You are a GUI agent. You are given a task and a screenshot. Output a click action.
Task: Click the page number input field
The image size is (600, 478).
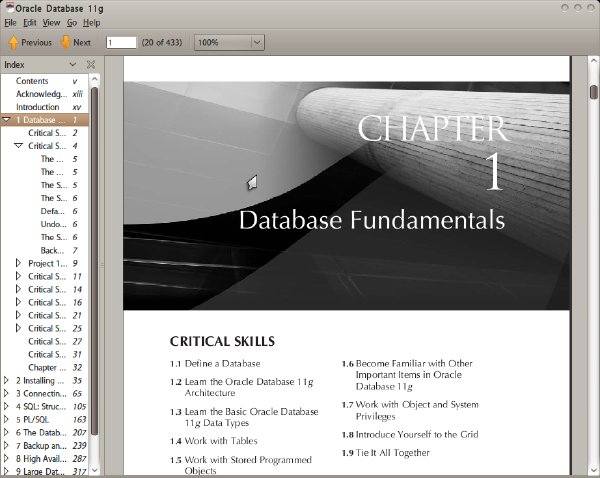tap(121, 42)
